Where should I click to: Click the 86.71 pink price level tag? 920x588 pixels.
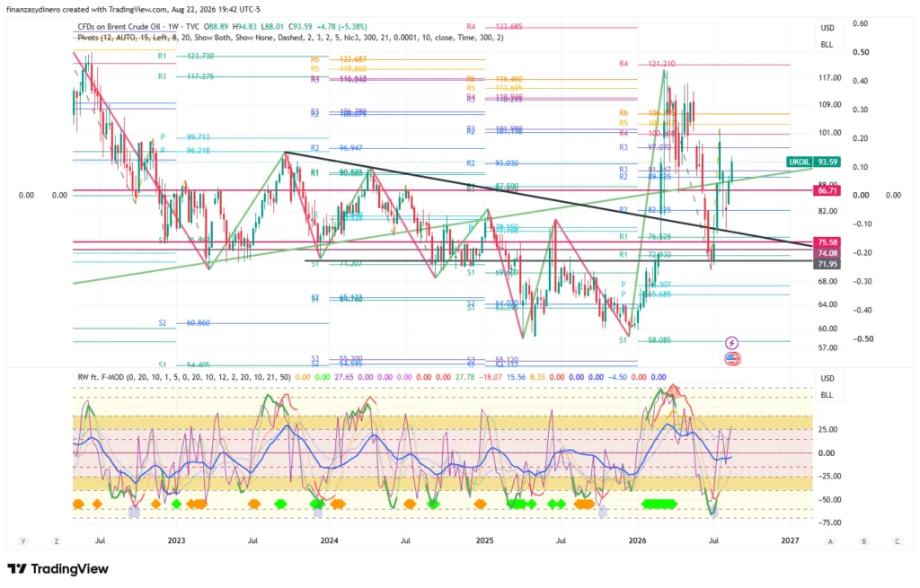(827, 190)
